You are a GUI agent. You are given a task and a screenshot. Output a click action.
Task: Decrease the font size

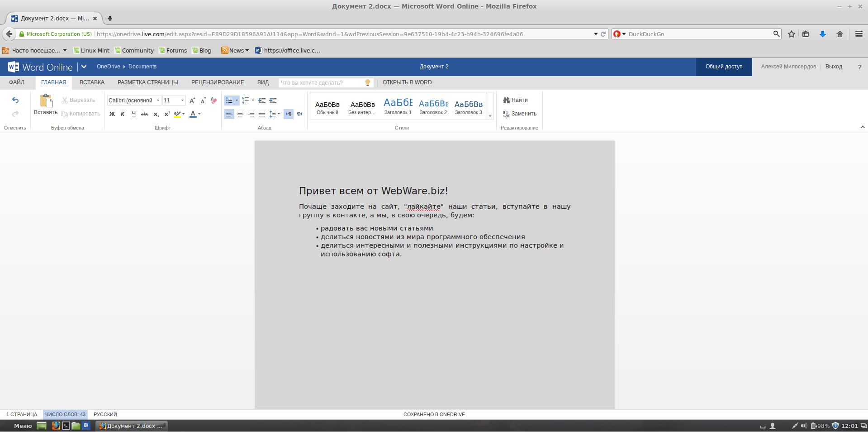203,101
